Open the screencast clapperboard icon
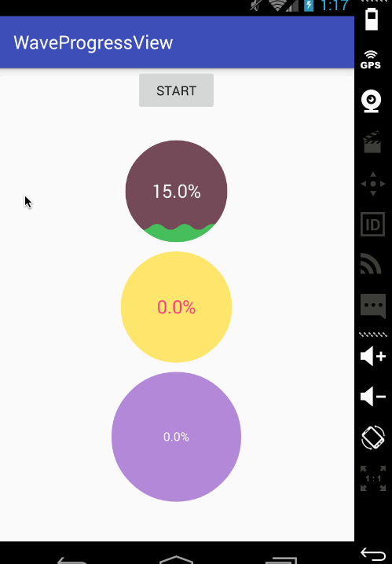Image resolution: width=392 pixels, height=564 pixels. coord(372,141)
